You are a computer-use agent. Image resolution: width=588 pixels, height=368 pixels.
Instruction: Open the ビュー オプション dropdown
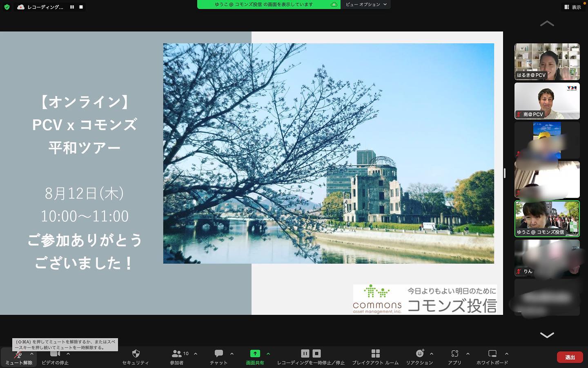365,4
